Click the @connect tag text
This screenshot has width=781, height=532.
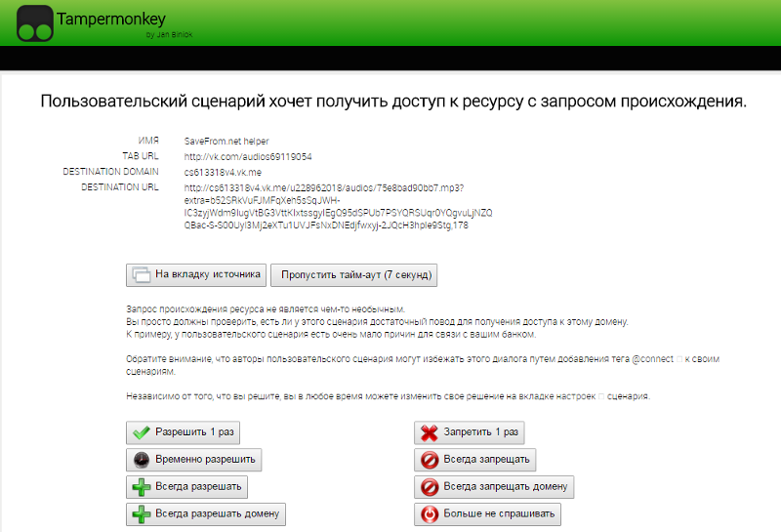(x=652, y=359)
